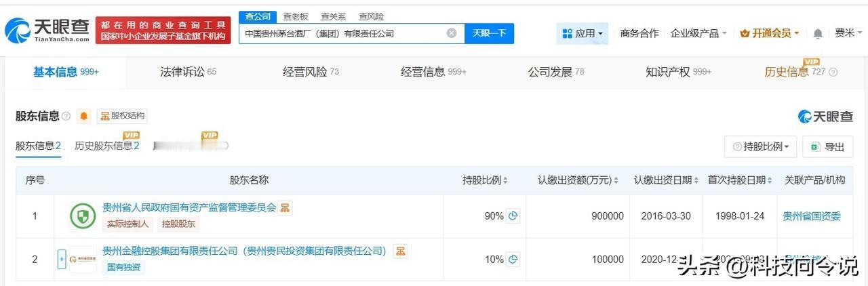Click the green shield logo of 国资委
The width and height of the screenshot is (868, 286).
point(83,216)
